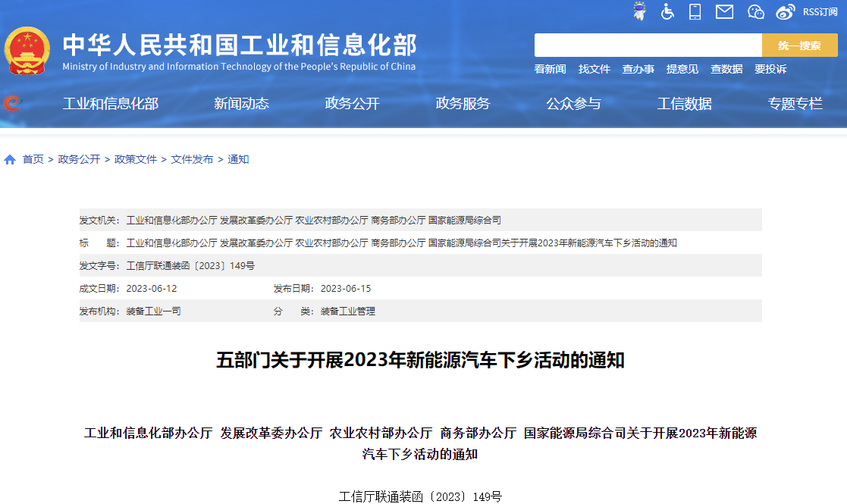Click 通知 in the breadcrumb

(238, 159)
